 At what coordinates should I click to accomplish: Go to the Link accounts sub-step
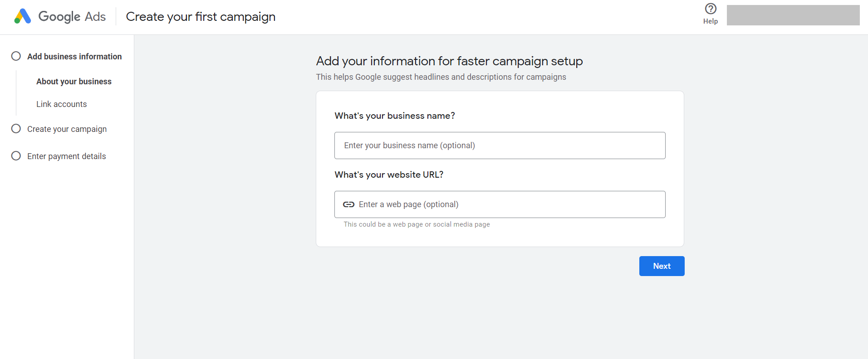(x=61, y=104)
